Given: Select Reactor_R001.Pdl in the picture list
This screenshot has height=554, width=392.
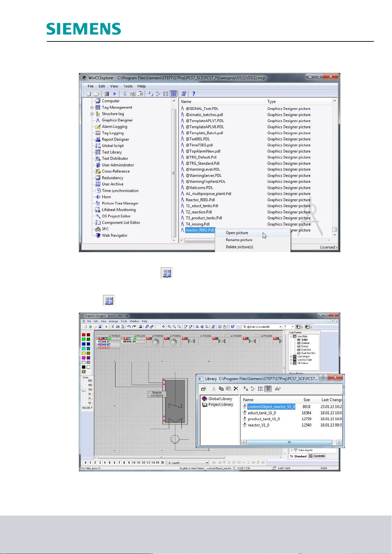Looking at the screenshot, I should click(x=200, y=200).
